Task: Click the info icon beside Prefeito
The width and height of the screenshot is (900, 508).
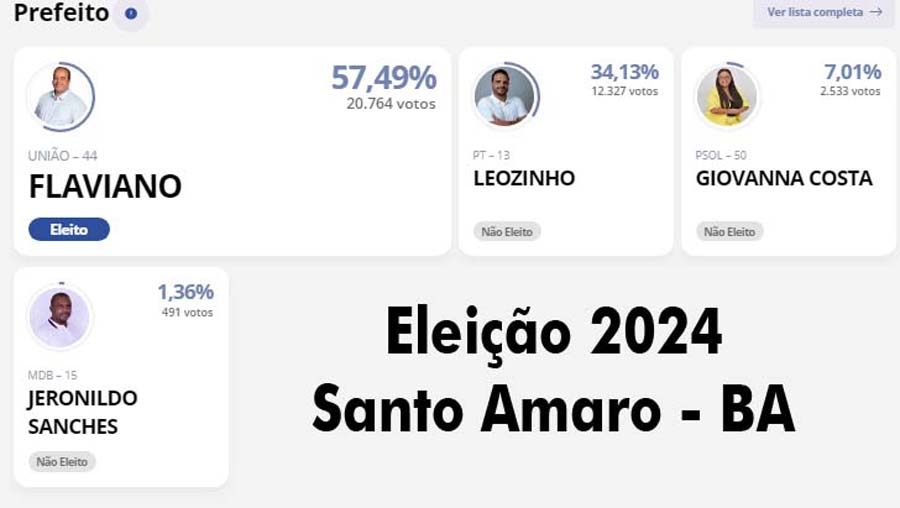Action: (131, 14)
